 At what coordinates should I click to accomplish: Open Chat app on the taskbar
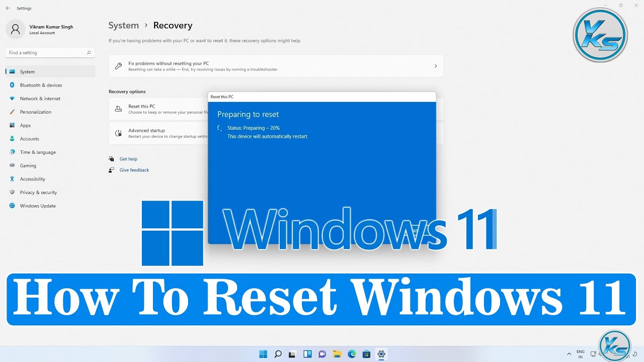pos(322,354)
